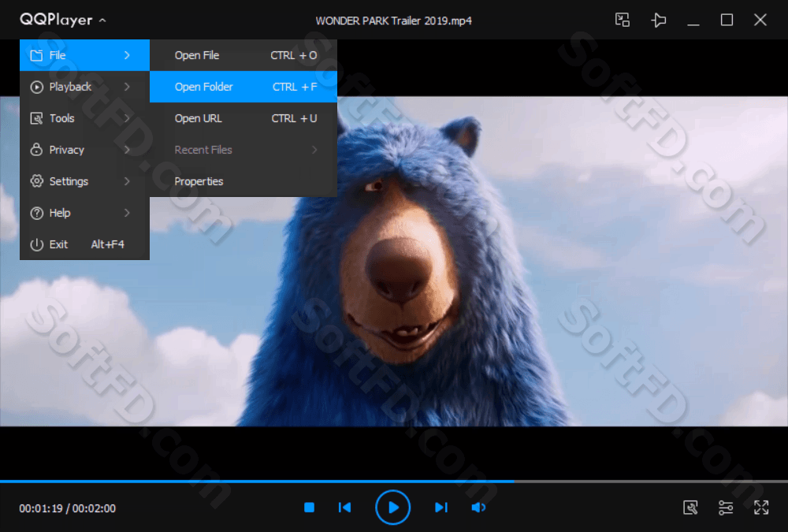The image size is (788, 532).
Task: Enter fullscreen mode
Action: click(x=761, y=508)
